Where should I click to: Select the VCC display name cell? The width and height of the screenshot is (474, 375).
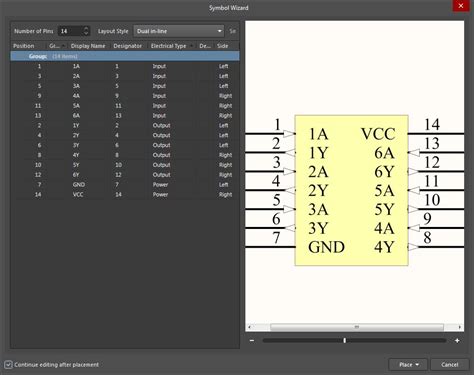pyautogui.click(x=78, y=194)
